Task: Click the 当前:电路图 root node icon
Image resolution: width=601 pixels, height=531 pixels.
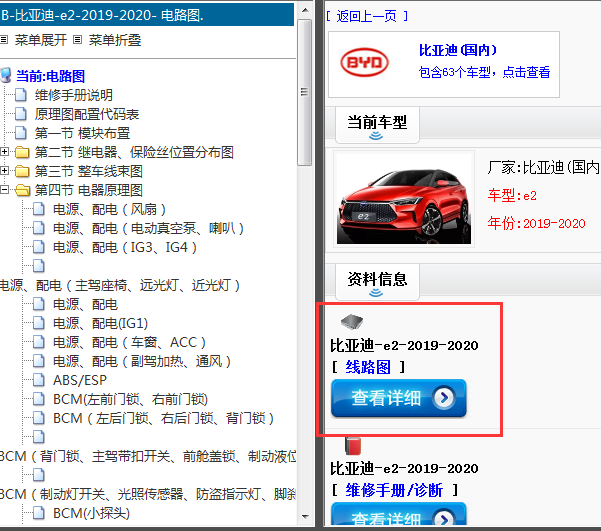Action: (x=6, y=75)
